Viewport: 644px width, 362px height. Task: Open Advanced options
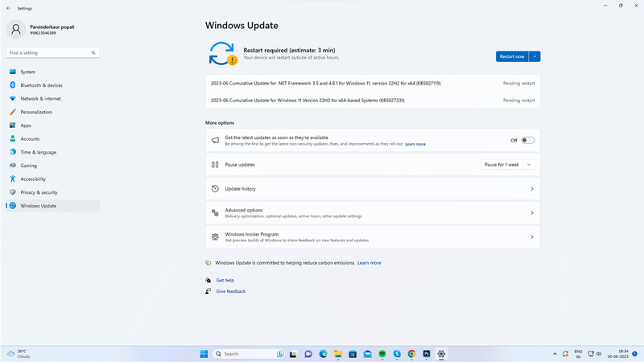[x=373, y=213]
